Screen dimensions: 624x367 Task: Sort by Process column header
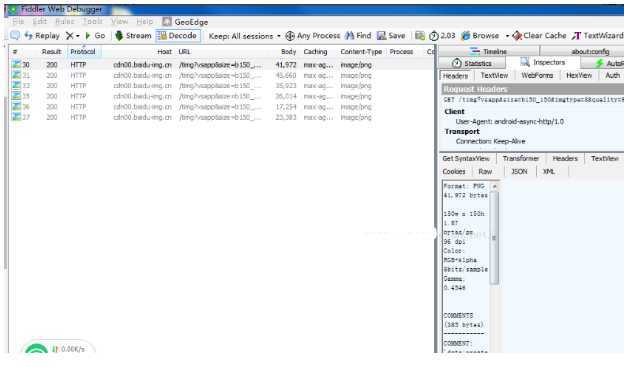(401, 52)
